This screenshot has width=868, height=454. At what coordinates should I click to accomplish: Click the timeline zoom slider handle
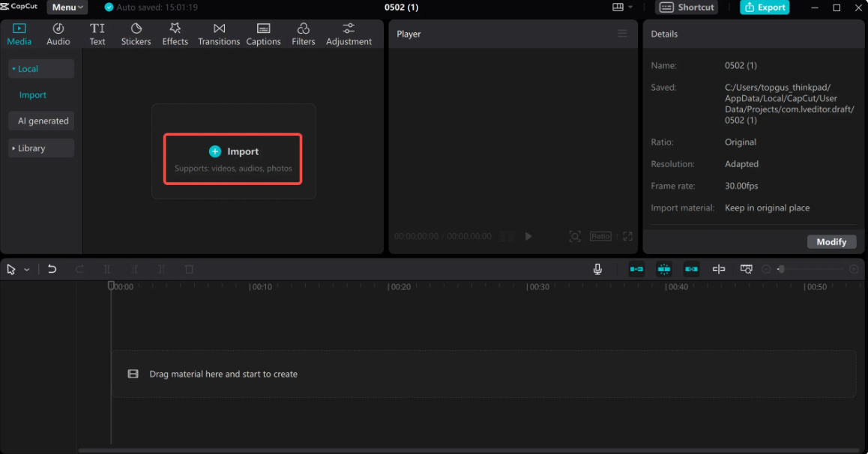781,269
